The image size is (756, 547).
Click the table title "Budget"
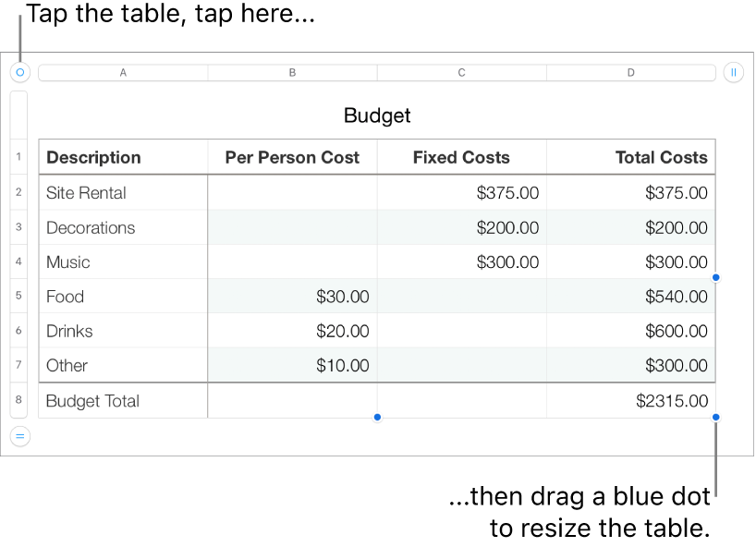coord(376,115)
